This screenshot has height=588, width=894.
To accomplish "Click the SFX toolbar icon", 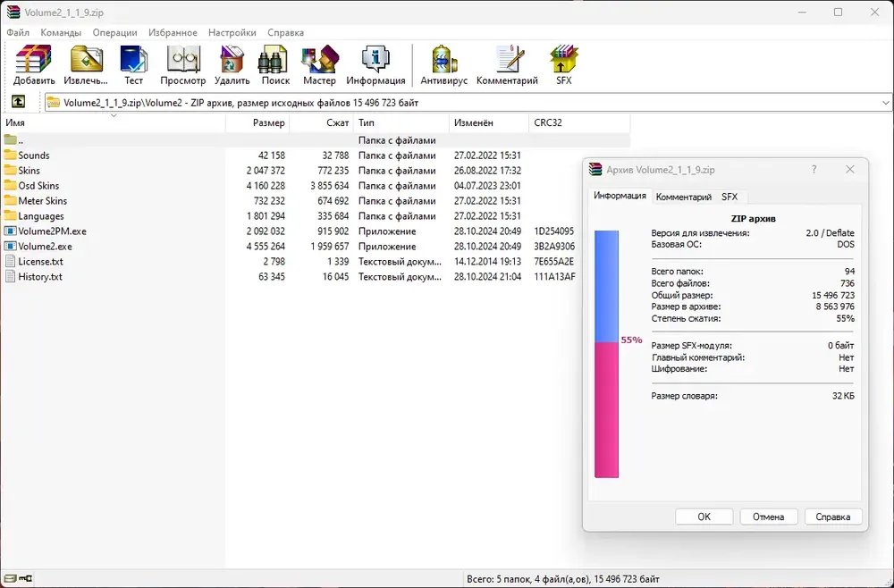I will coord(563,59).
